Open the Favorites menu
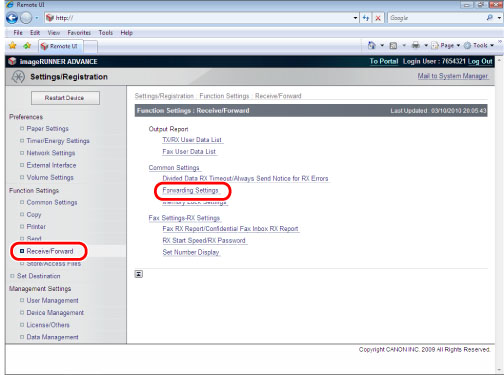 [79, 33]
